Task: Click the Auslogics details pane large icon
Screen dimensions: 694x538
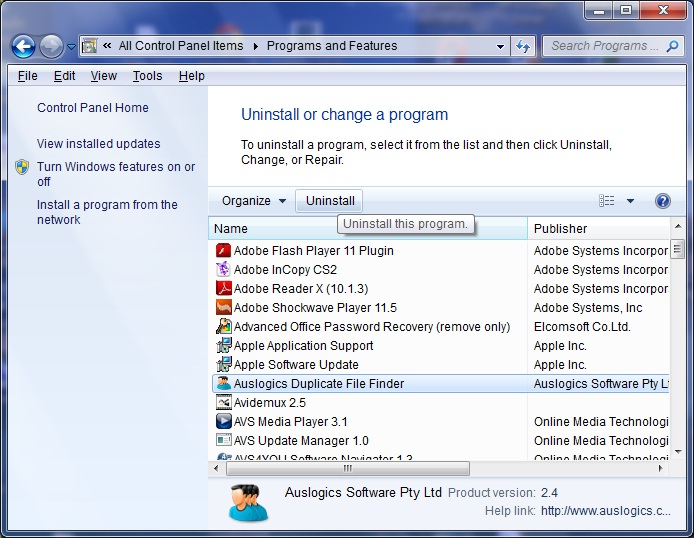Action: [248, 502]
